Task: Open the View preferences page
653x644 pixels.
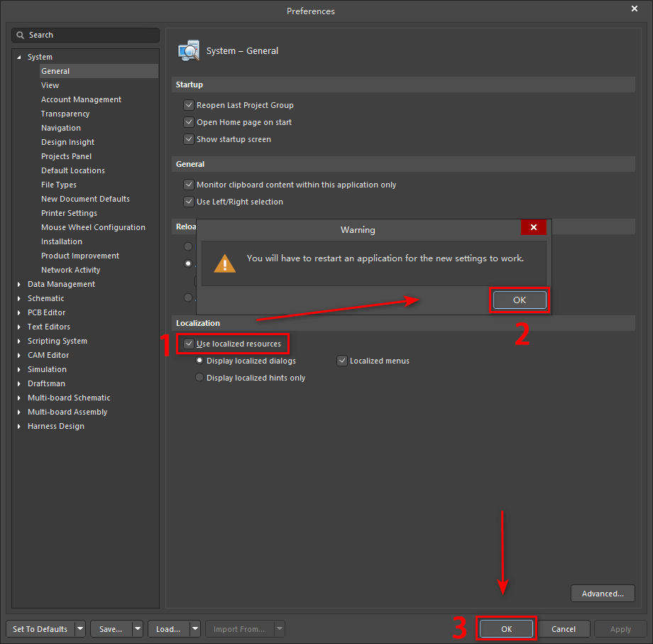Action: 50,85
